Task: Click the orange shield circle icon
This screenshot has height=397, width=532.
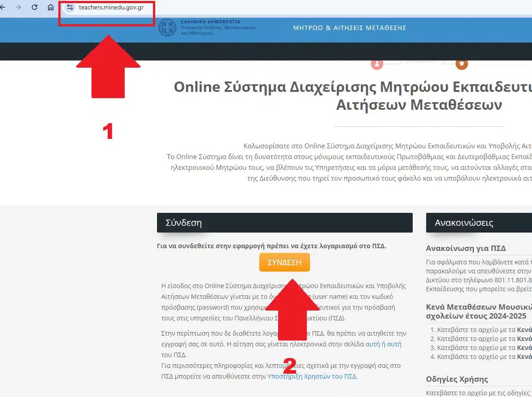Action: (x=462, y=64)
